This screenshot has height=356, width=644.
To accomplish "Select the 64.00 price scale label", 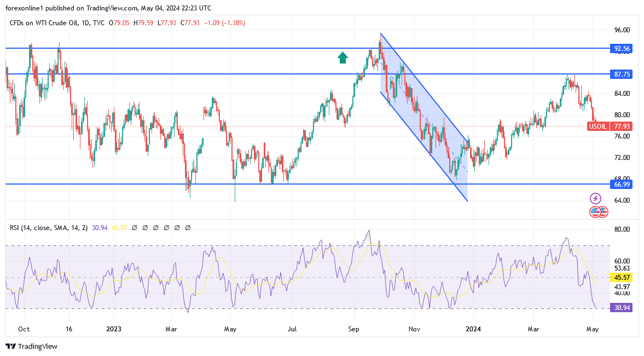I will coord(622,200).
